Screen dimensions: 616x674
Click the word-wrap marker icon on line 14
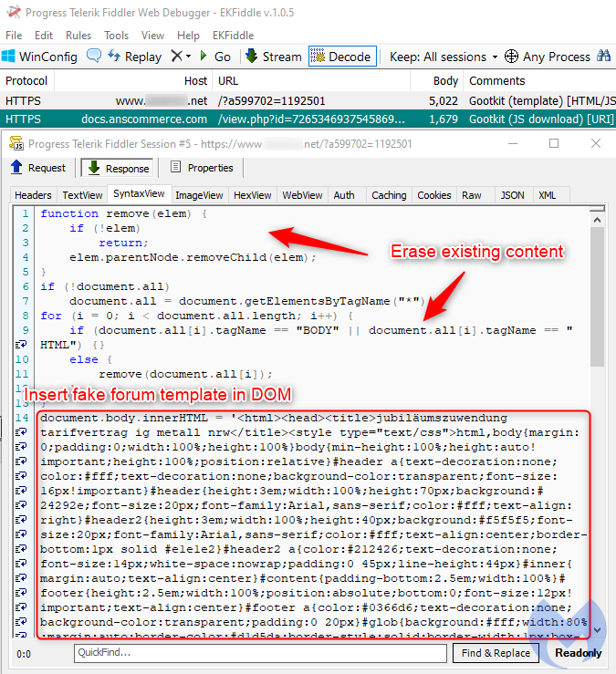point(21,417)
